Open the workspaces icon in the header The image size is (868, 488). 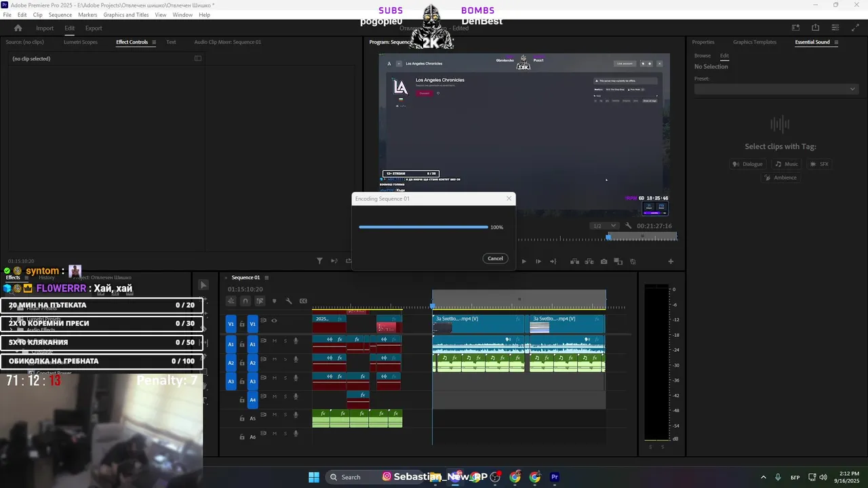coord(796,28)
